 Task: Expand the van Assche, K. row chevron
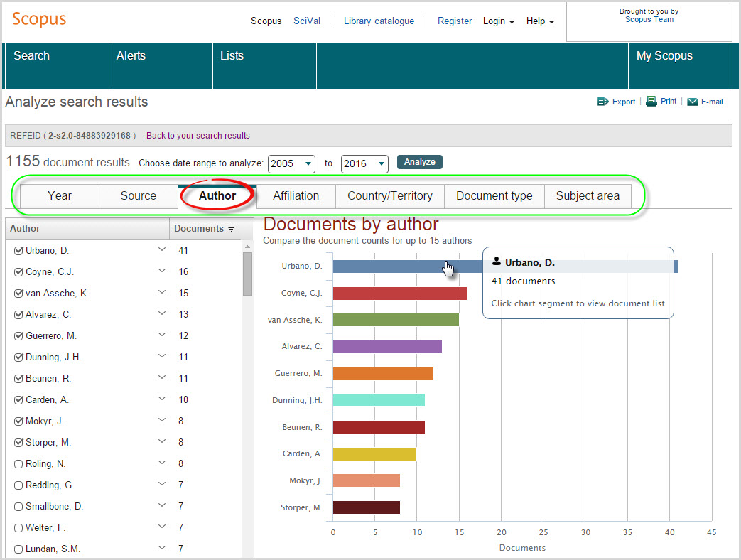(161, 291)
